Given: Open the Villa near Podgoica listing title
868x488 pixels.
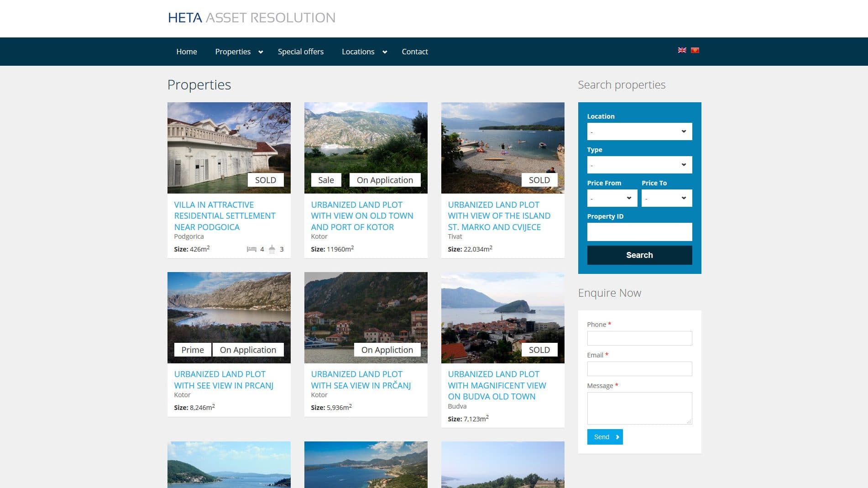Looking at the screenshot, I should click(x=225, y=216).
